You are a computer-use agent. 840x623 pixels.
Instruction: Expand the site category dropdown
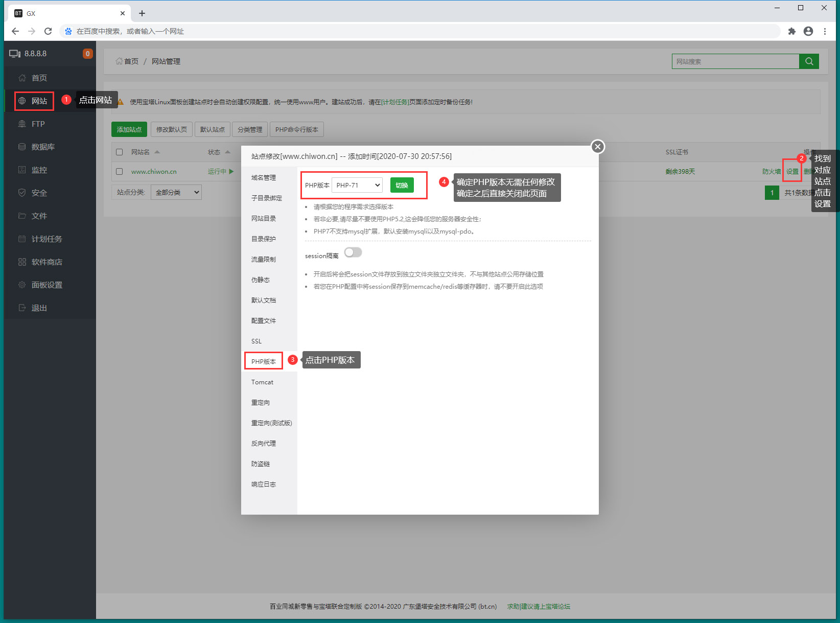176,192
